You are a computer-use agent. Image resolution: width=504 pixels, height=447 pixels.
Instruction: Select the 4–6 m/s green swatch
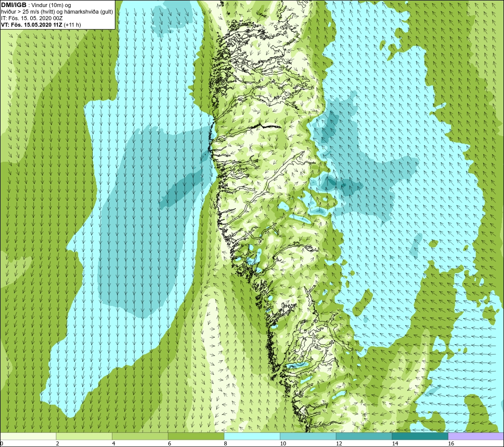[140, 436]
